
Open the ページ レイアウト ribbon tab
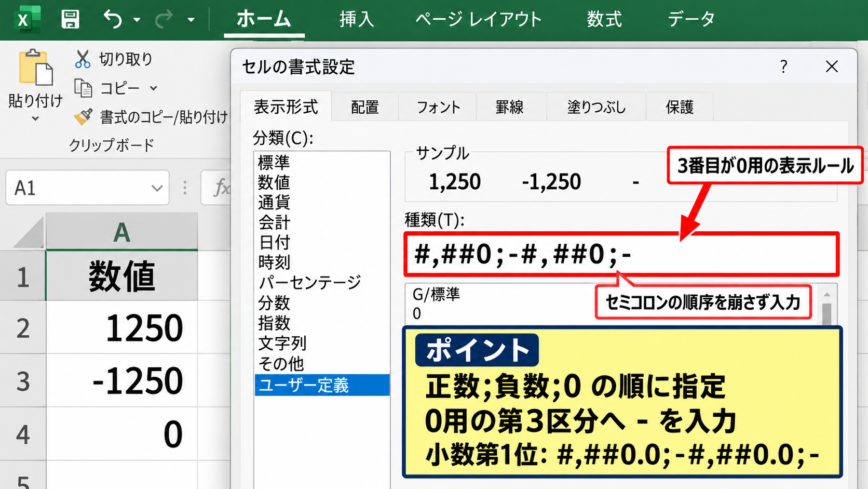pos(478,19)
